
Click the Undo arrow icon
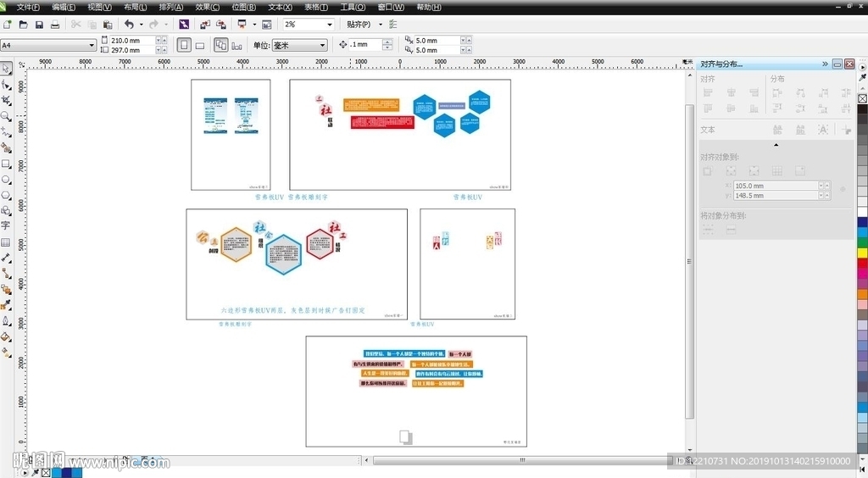pos(129,25)
